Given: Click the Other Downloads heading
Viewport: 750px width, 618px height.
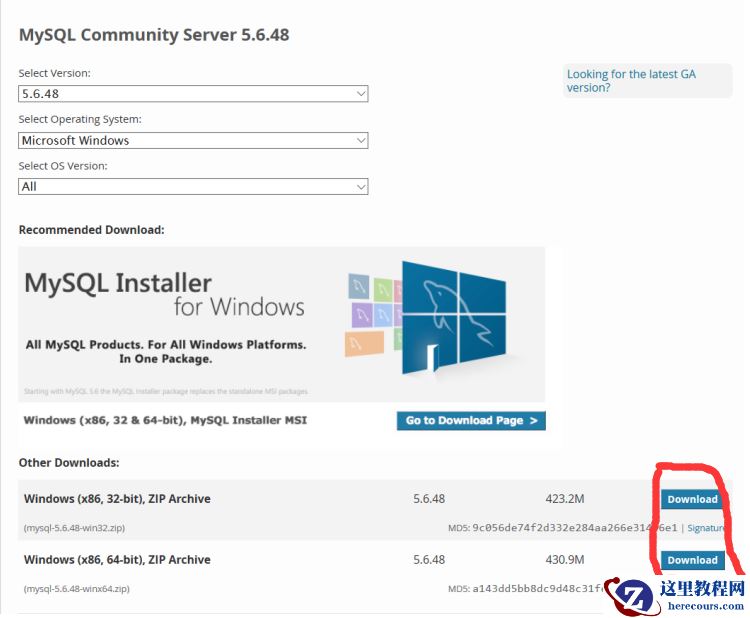Looking at the screenshot, I should 69,463.
